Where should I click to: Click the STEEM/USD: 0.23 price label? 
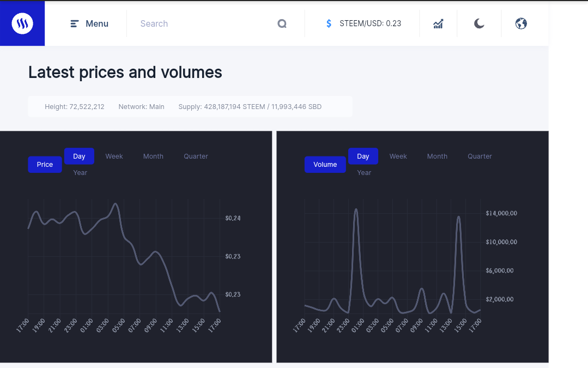[370, 23]
